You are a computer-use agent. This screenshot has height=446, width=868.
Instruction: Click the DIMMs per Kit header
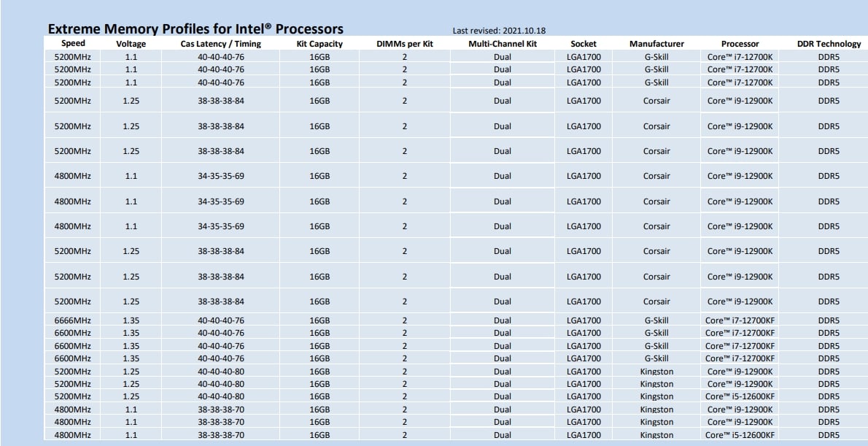(405, 44)
